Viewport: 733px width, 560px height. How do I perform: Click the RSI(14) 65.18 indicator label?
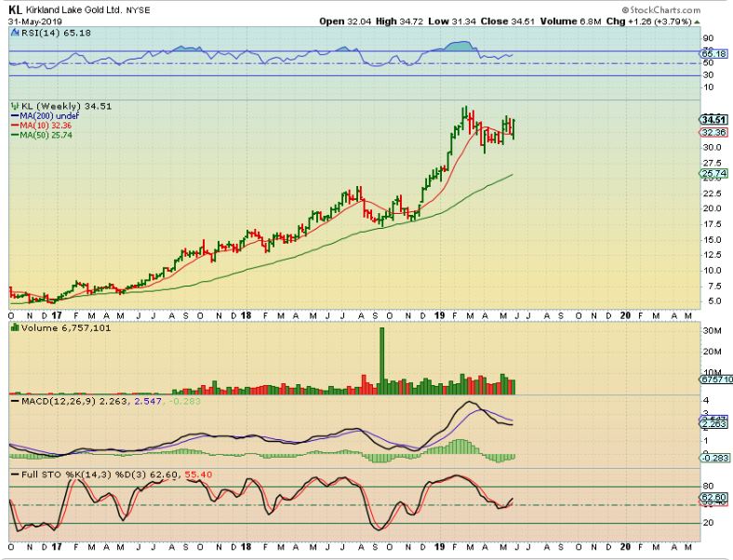(x=56, y=33)
